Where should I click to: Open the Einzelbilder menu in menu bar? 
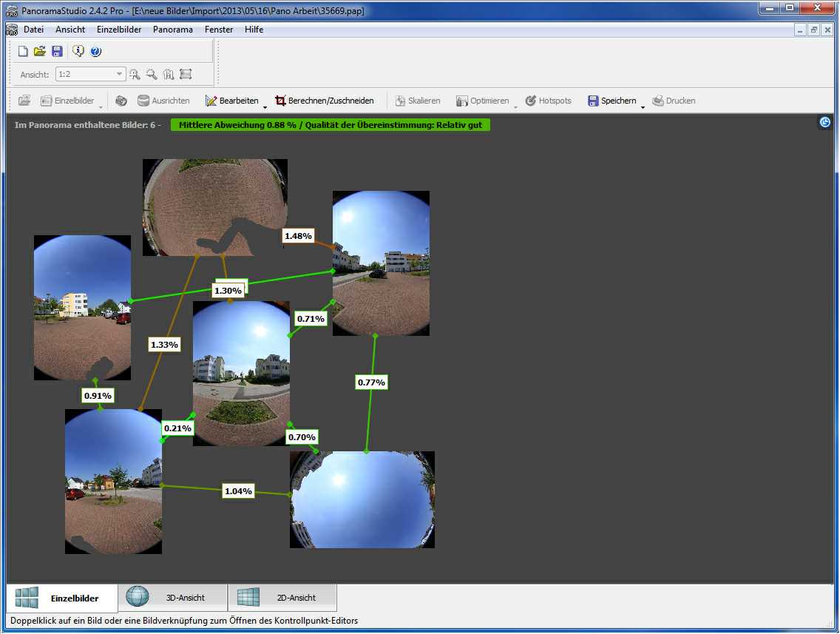pos(119,30)
